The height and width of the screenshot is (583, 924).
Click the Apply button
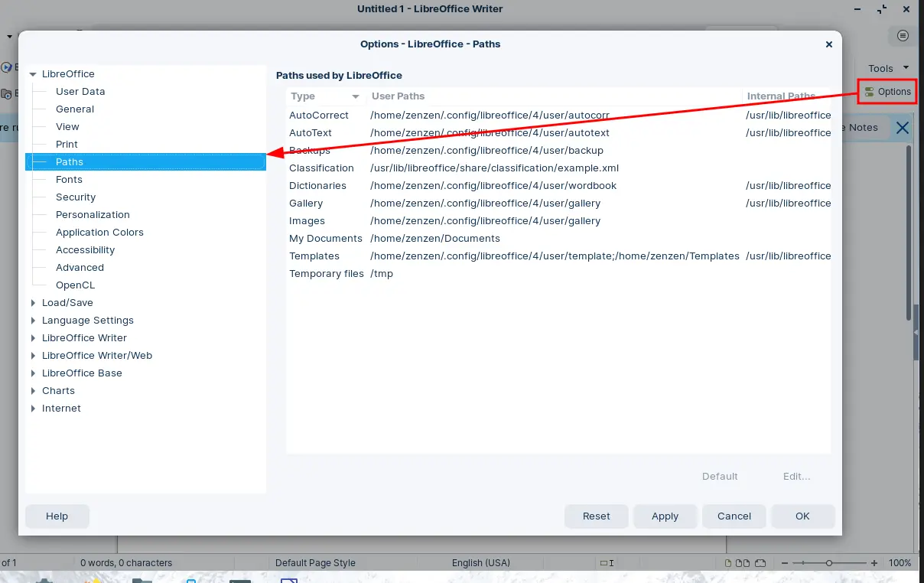coord(665,516)
